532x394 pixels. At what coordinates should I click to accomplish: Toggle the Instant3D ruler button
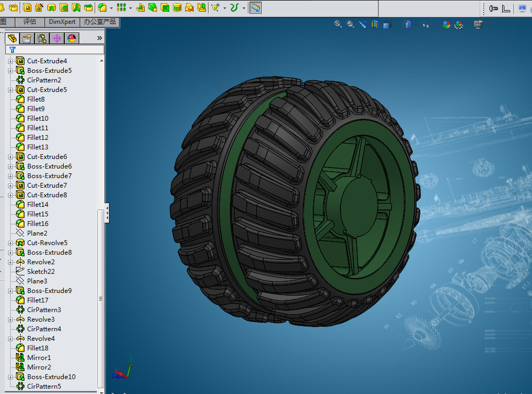click(255, 7)
